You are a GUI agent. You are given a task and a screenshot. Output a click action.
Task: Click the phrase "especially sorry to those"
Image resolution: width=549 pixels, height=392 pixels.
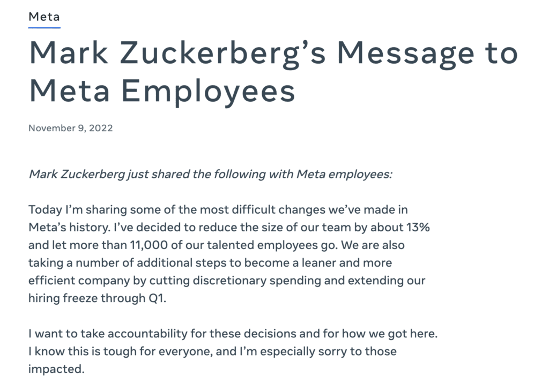tap(328, 351)
